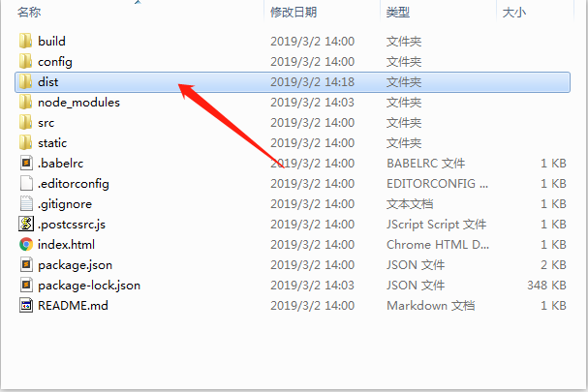This screenshot has height=392, width=588.
Task: Select the static folder name
Action: (x=52, y=143)
